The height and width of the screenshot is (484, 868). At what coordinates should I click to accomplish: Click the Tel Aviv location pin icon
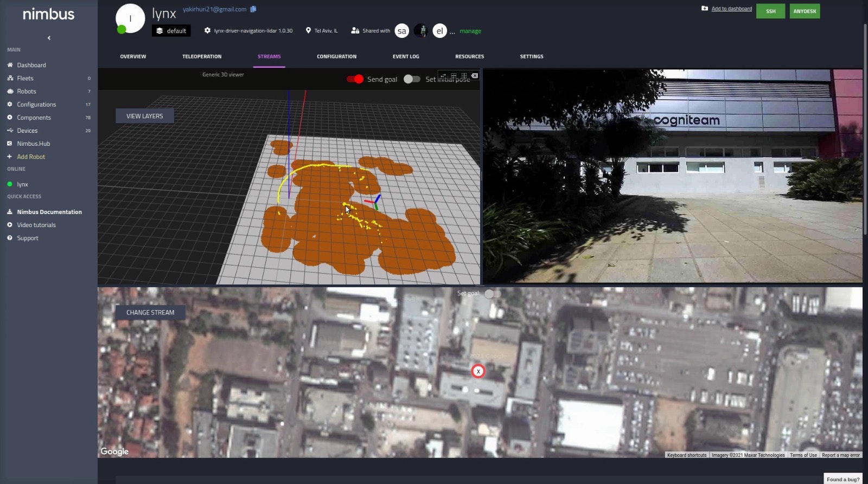coord(308,31)
